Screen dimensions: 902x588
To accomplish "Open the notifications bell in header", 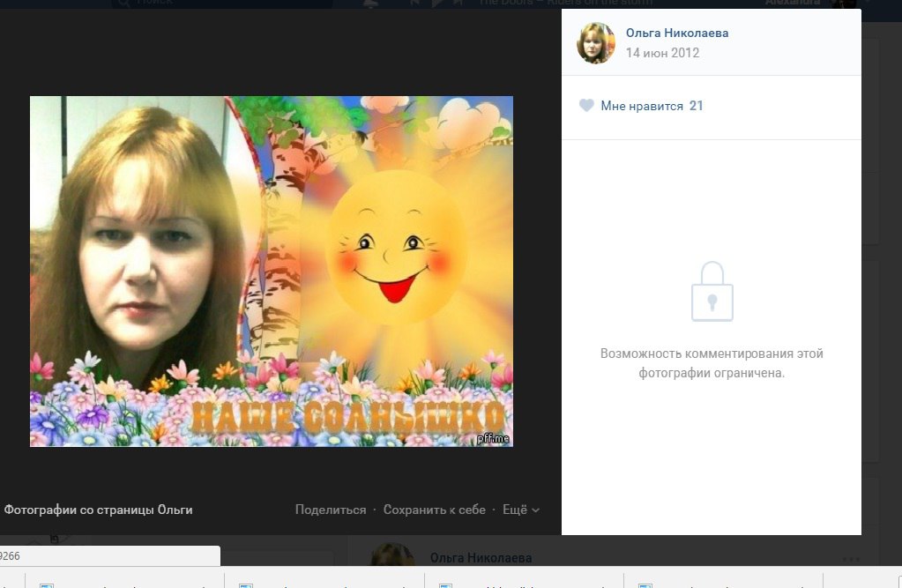I will pos(371,4).
